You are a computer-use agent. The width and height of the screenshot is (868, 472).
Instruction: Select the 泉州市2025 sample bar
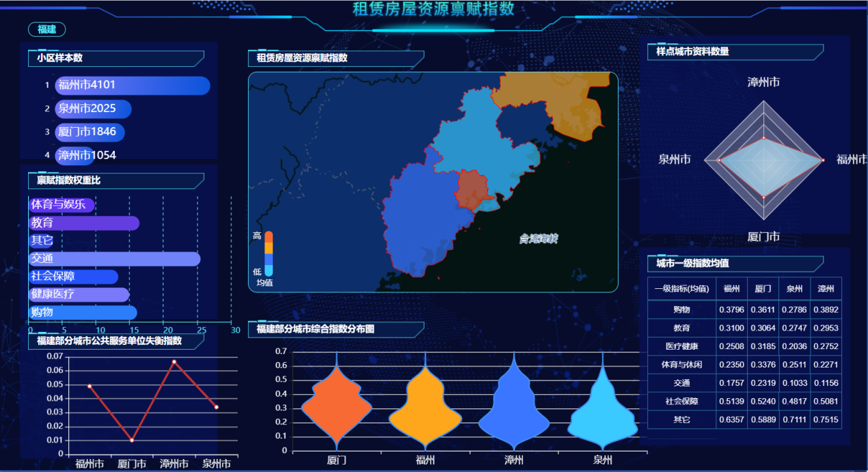pyautogui.click(x=93, y=109)
